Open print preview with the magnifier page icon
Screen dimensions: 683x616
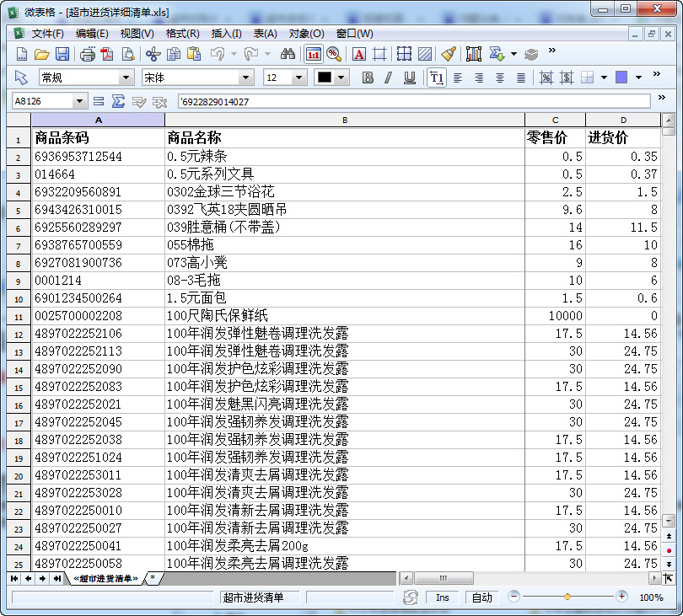point(127,55)
